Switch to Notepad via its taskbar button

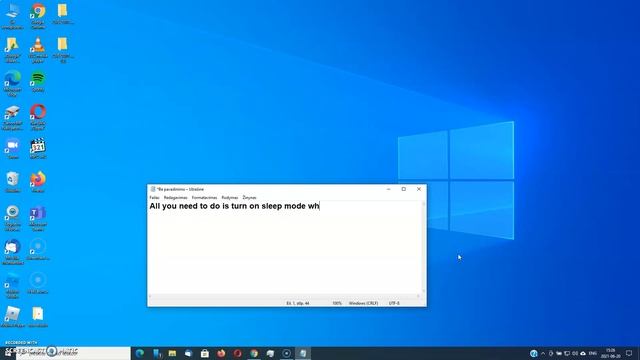303,353
